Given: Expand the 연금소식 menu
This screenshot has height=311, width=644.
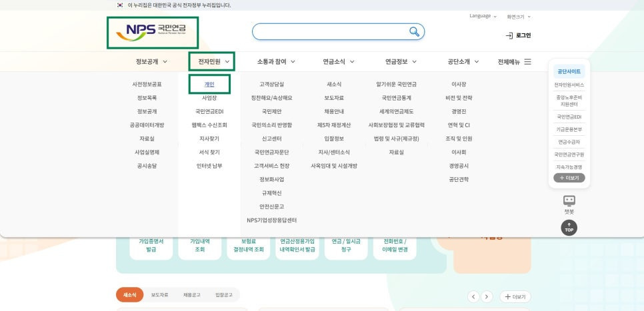Looking at the screenshot, I should coord(339,61).
